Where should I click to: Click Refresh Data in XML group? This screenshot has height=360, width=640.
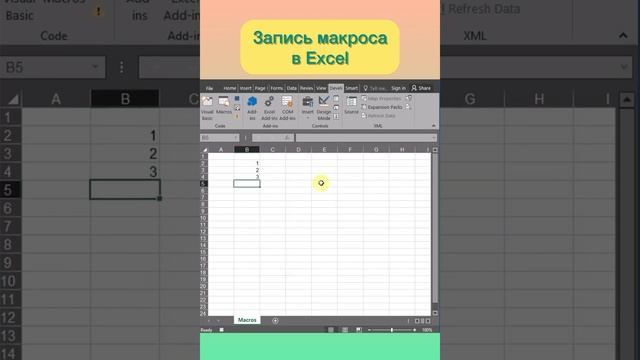(378, 116)
